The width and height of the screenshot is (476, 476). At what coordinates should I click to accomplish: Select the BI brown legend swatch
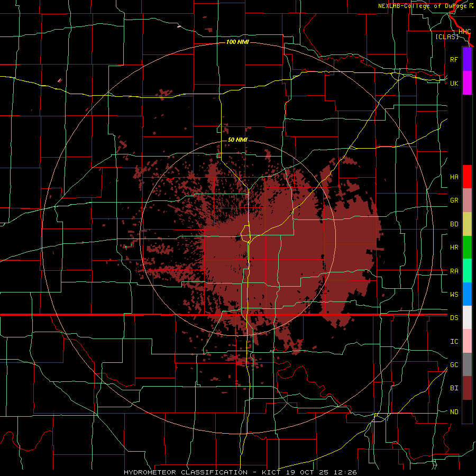(x=467, y=388)
